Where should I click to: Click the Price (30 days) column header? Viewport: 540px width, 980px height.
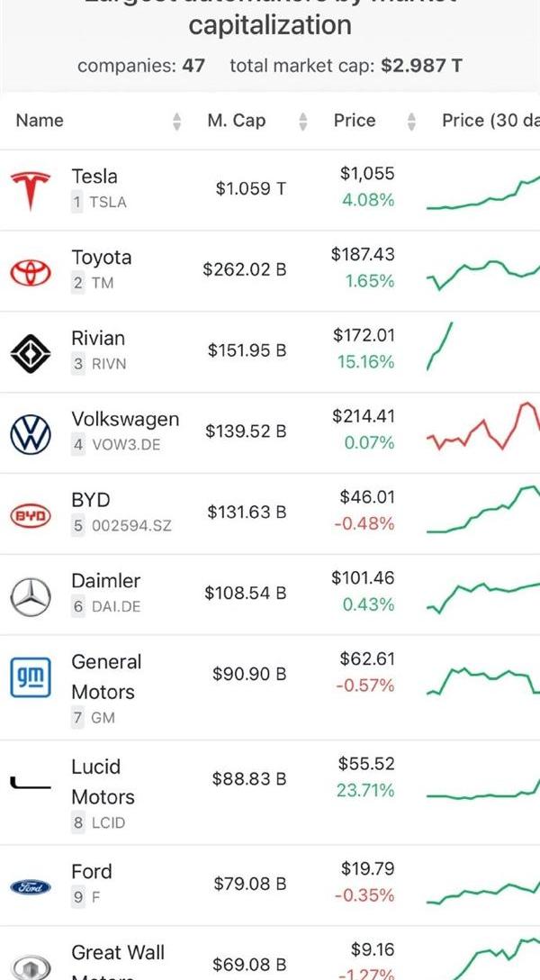tap(490, 121)
